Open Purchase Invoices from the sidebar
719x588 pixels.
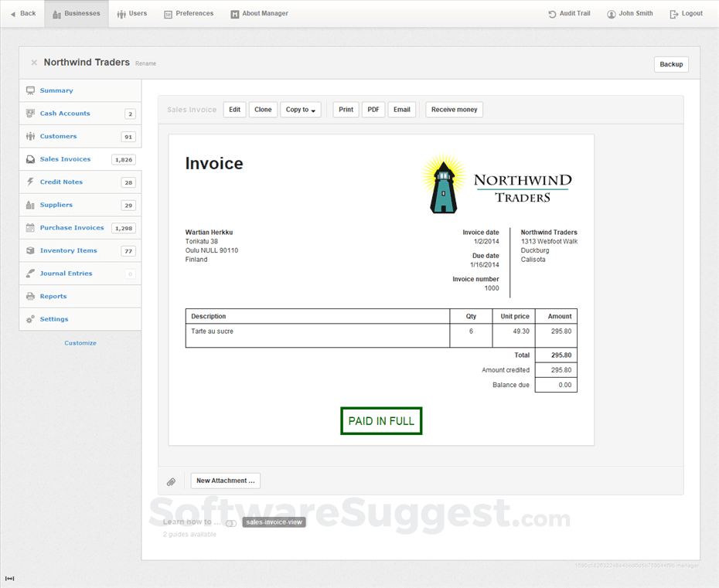(72, 227)
